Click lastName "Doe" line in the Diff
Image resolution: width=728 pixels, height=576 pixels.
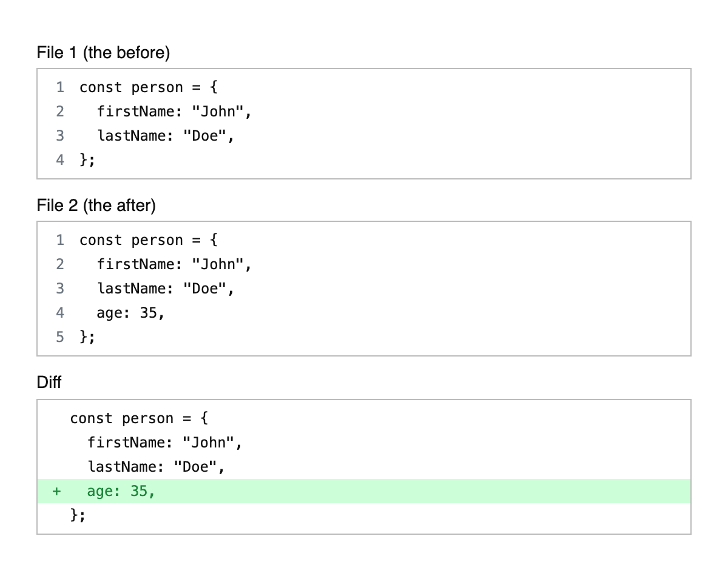click(x=156, y=467)
